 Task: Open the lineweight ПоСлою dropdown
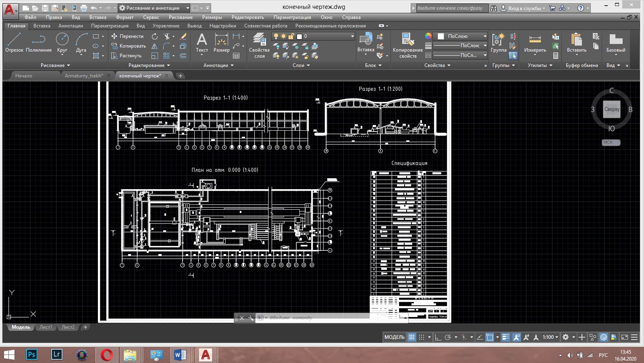click(x=460, y=46)
